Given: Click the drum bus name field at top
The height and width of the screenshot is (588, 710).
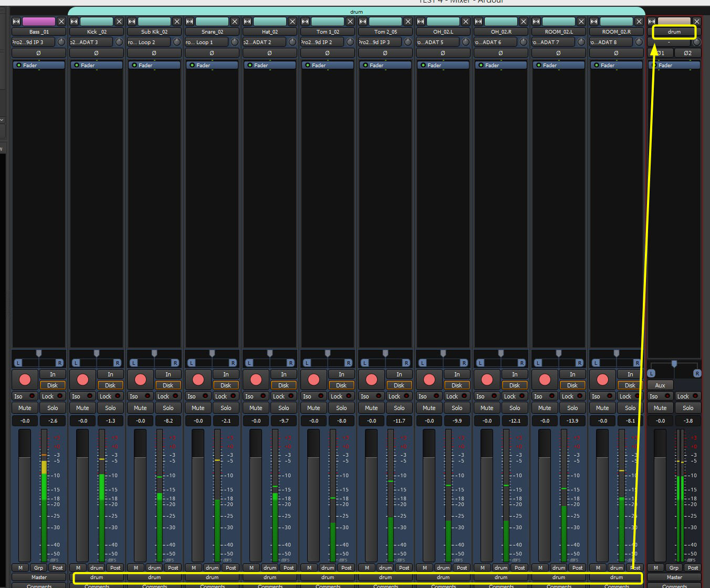Looking at the screenshot, I should coord(674,32).
